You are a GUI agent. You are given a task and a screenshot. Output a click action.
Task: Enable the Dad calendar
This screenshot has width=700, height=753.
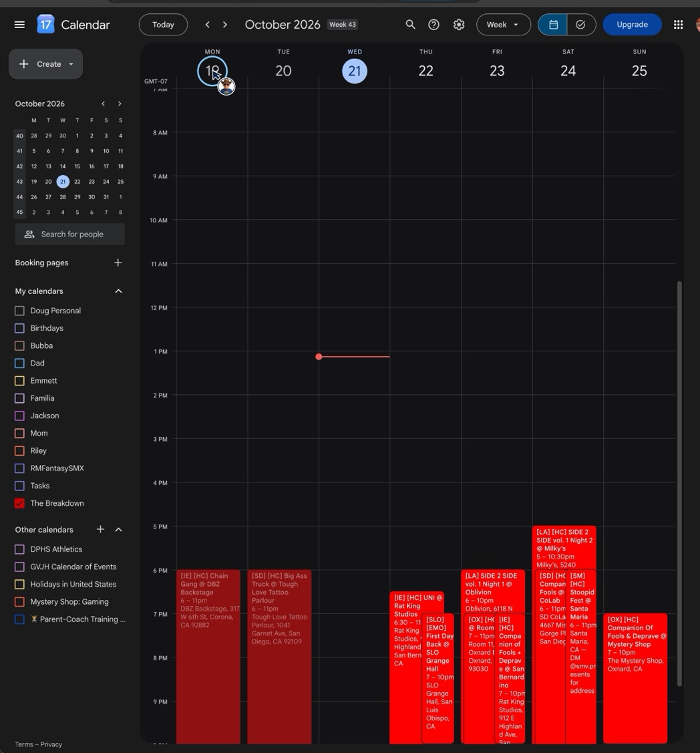tap(19, 363)
